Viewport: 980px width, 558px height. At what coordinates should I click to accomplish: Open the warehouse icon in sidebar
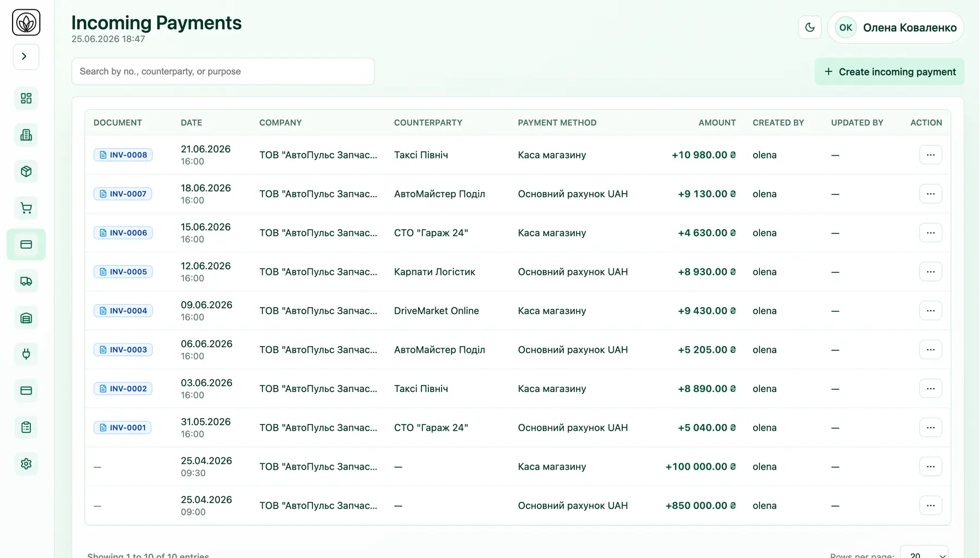[x=26, y=318]
